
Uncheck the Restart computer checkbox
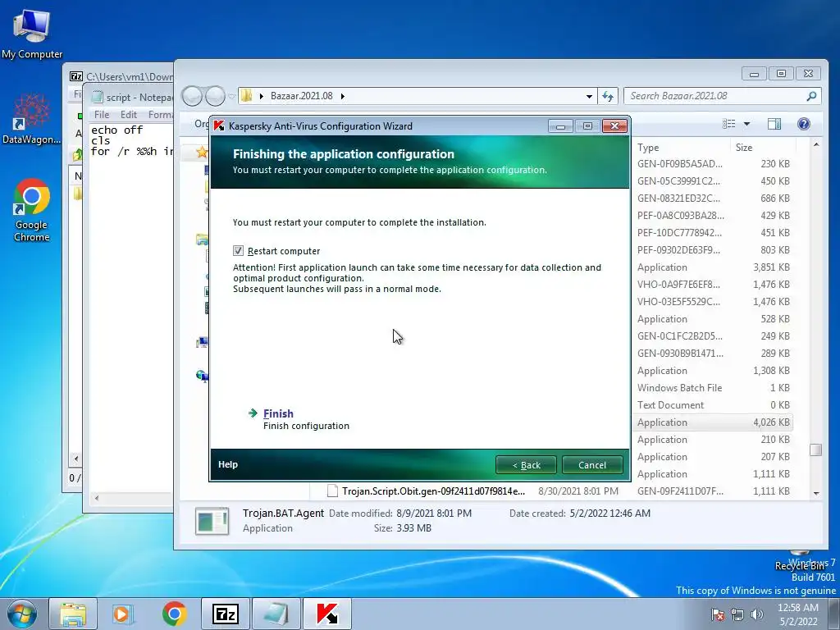coord(239,251)
